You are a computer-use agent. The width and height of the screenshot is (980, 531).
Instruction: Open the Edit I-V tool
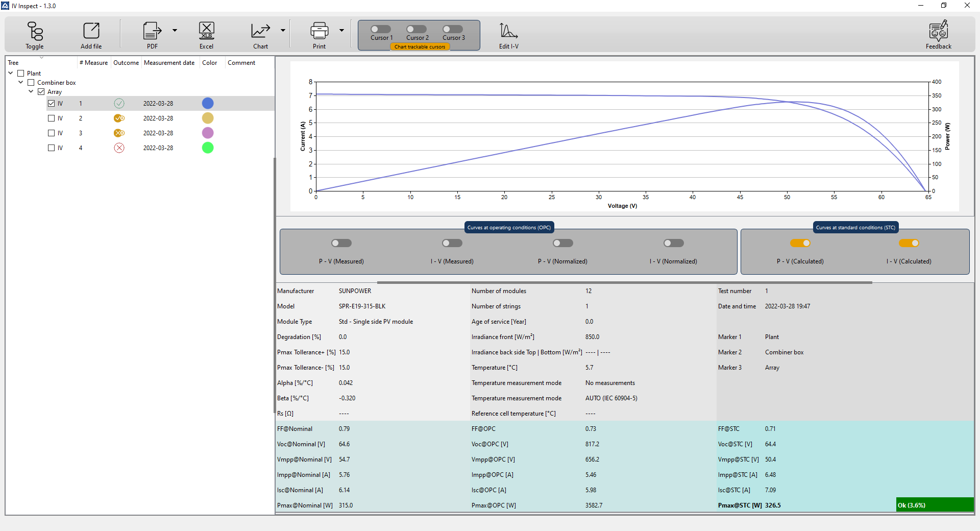click(x=508, y=32)
